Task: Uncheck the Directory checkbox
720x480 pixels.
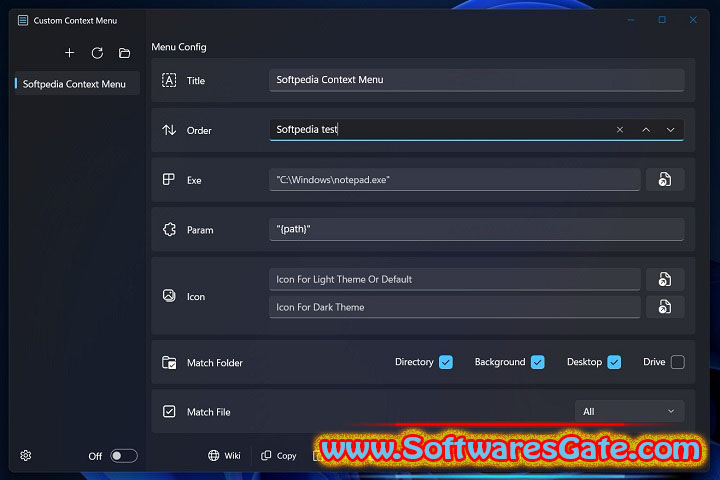Action: click(x=445, y=362)
